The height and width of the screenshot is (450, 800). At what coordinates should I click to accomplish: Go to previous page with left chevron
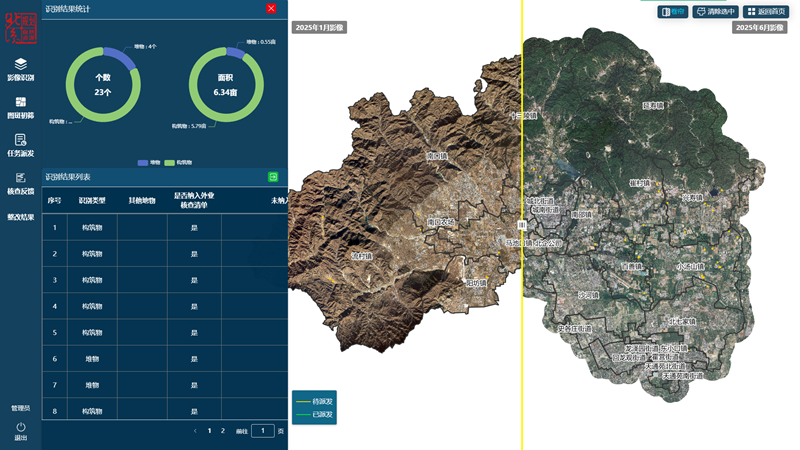coord(195,431)
